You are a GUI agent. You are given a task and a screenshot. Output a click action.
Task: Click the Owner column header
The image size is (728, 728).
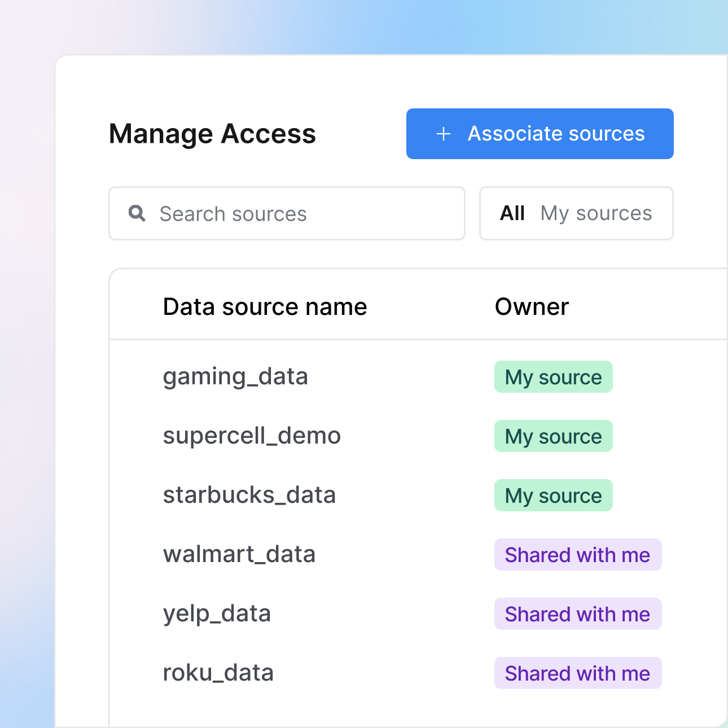532,307
